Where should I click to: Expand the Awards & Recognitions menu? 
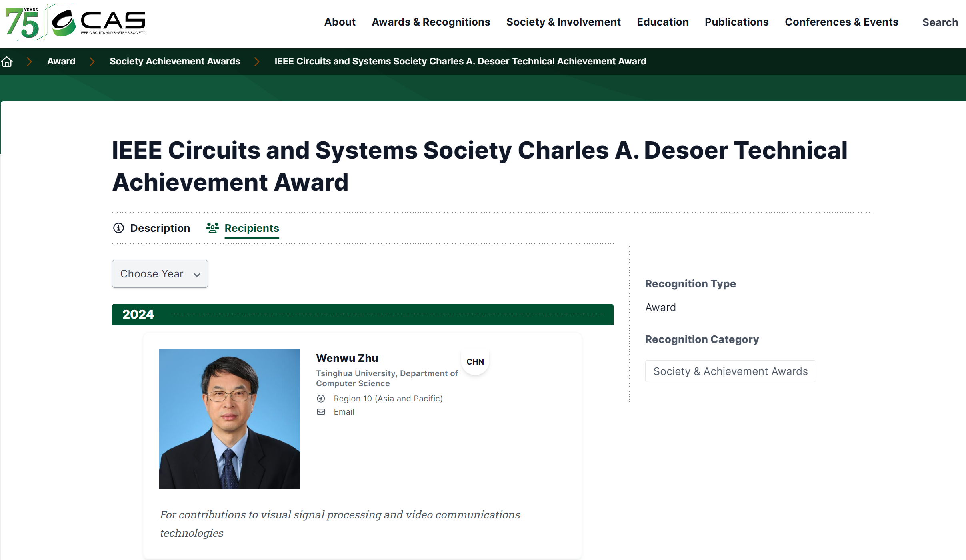431,22
